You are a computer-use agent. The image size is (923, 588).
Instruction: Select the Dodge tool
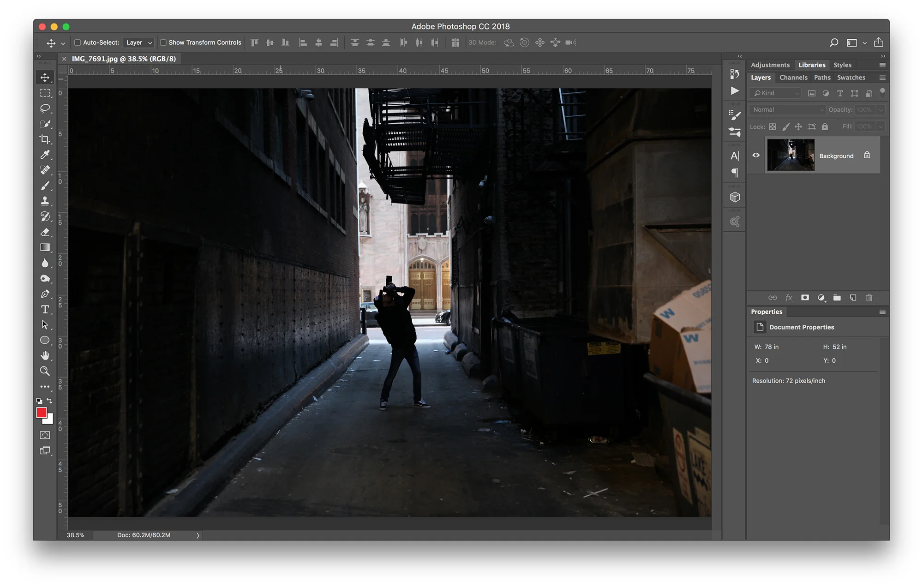point(45,278)
